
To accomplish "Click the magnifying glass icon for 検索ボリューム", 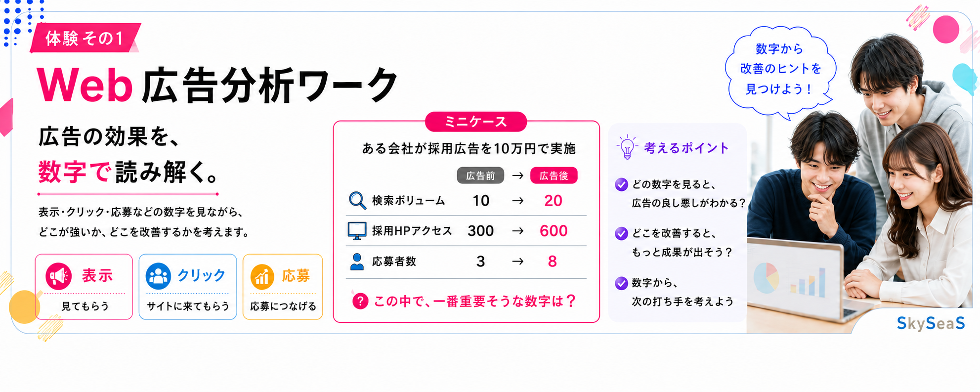I will (x=357, y=200).
